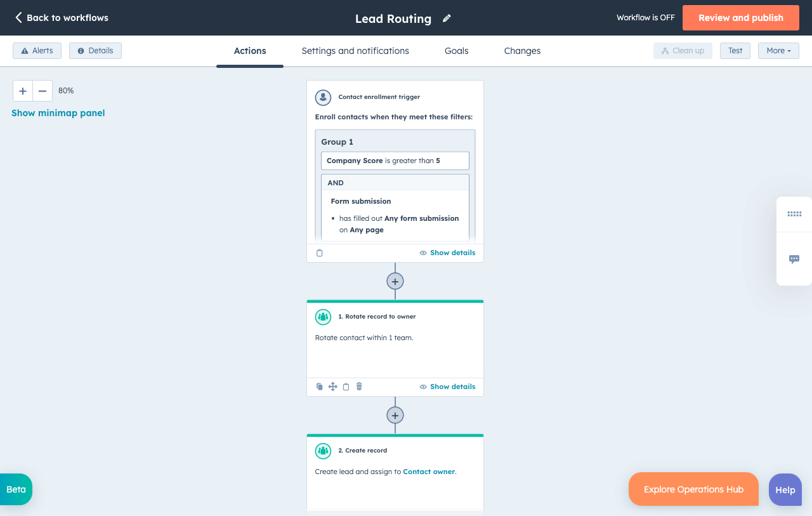Switch to the Goals tab
This screenshot has height=516, width=812.
click(456, 51)
